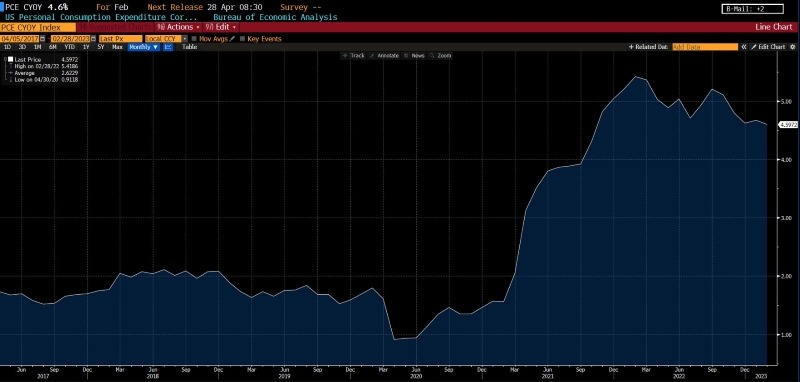800x382 pixels.
Task: Click Bureau of Economic Analysis source text
Action: [x=275, y=17]
